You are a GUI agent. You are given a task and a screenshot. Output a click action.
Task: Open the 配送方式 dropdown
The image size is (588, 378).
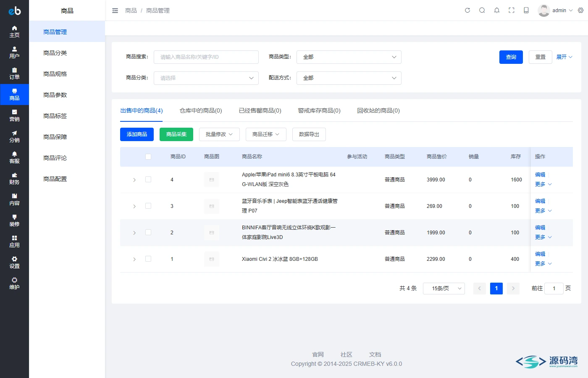click(x=349, y=78)
